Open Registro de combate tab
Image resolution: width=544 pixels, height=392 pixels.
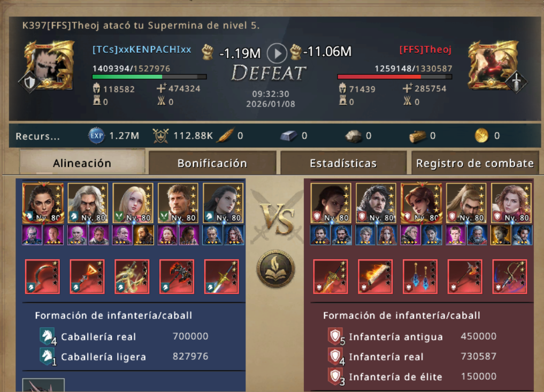pos(474,163)
